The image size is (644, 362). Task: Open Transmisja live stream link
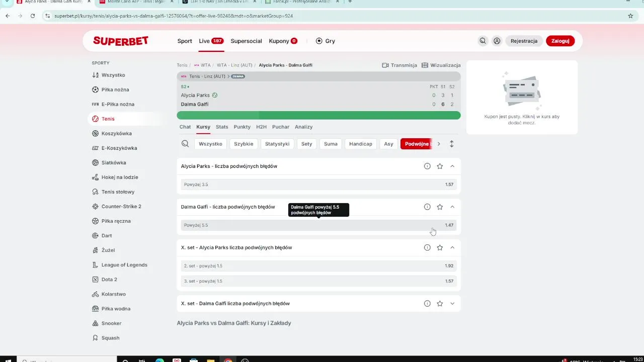point(399,65)
